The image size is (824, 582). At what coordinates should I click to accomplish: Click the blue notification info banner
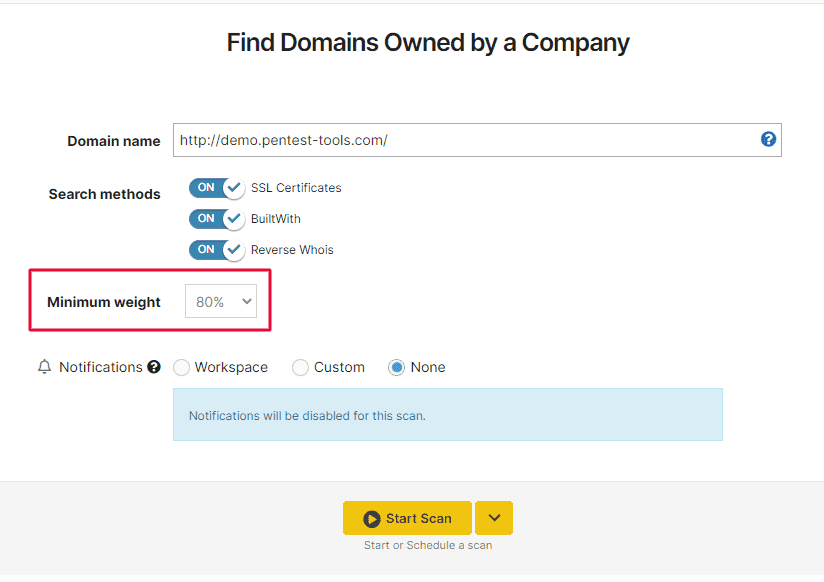tap(448, 413)
